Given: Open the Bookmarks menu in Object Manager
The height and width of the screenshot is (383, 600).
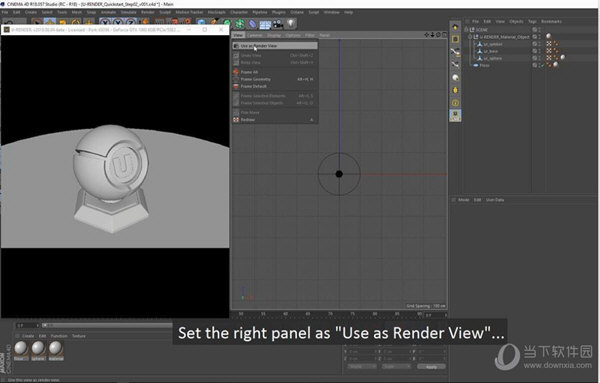Looking at the screenshot, I should (551, 21).
